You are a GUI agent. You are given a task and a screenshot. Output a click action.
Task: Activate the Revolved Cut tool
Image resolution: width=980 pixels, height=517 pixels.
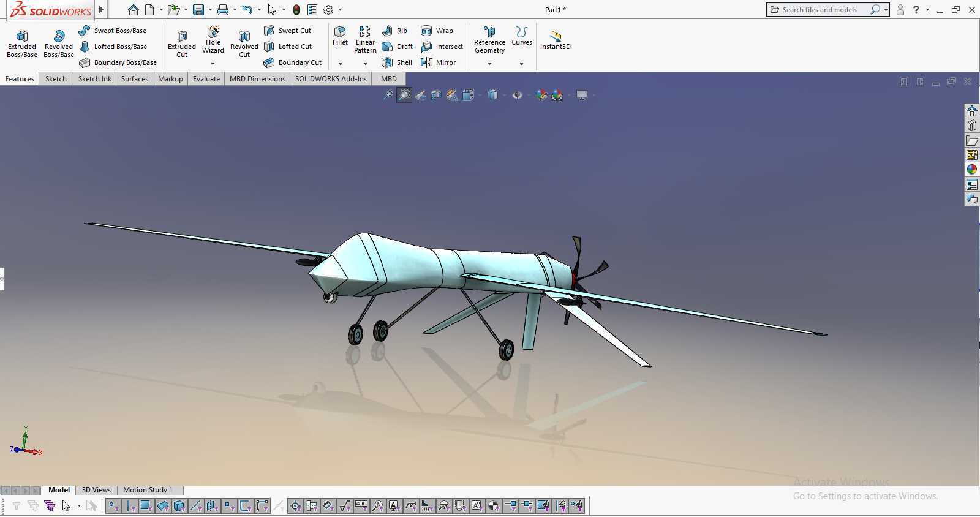[244, 43]
